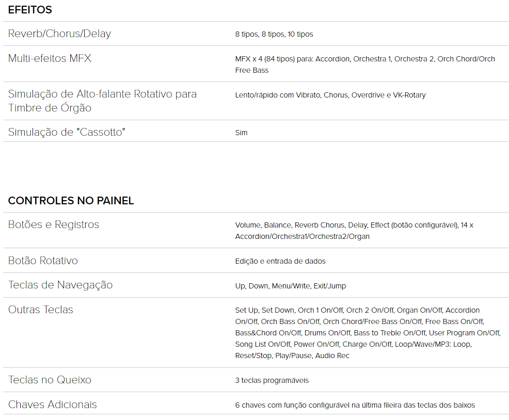Select the Botão Rotativo label
509x420 pixels.
43,261
